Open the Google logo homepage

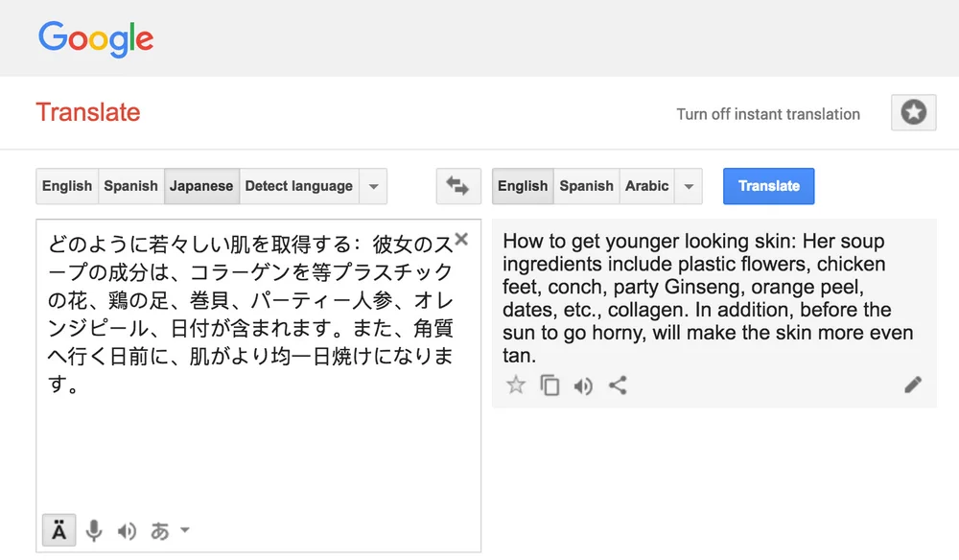pos(96,38)
